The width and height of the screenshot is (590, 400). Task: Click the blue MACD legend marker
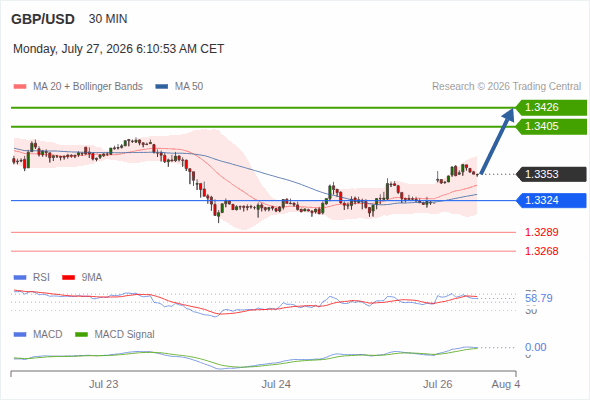tap(20, 335)
